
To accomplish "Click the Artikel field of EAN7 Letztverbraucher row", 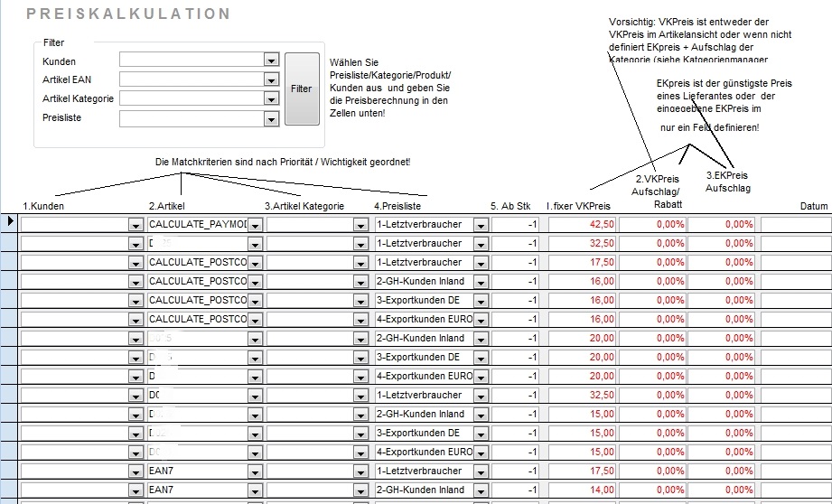I will 198,471.
